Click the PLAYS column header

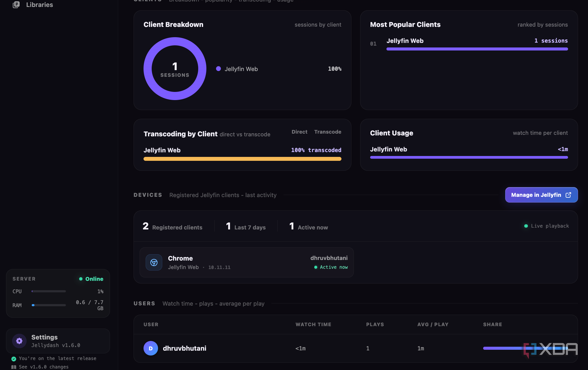coord(375,324)
